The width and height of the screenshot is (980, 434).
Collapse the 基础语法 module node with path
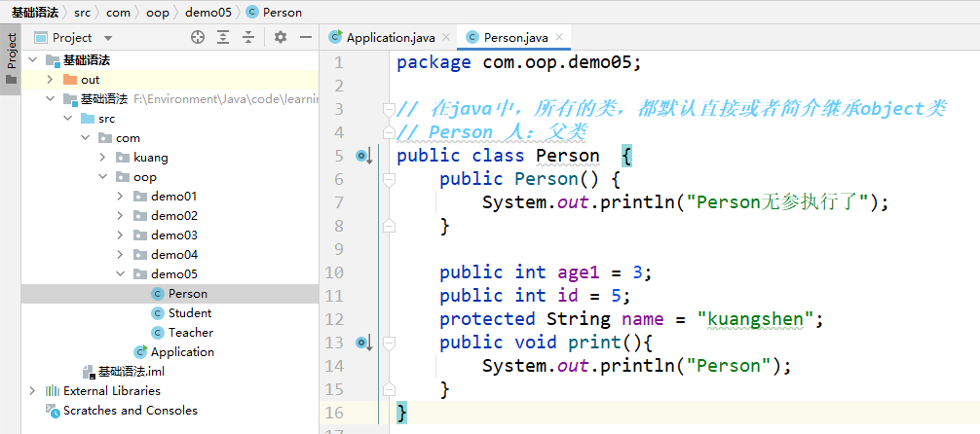click(50, 99)
